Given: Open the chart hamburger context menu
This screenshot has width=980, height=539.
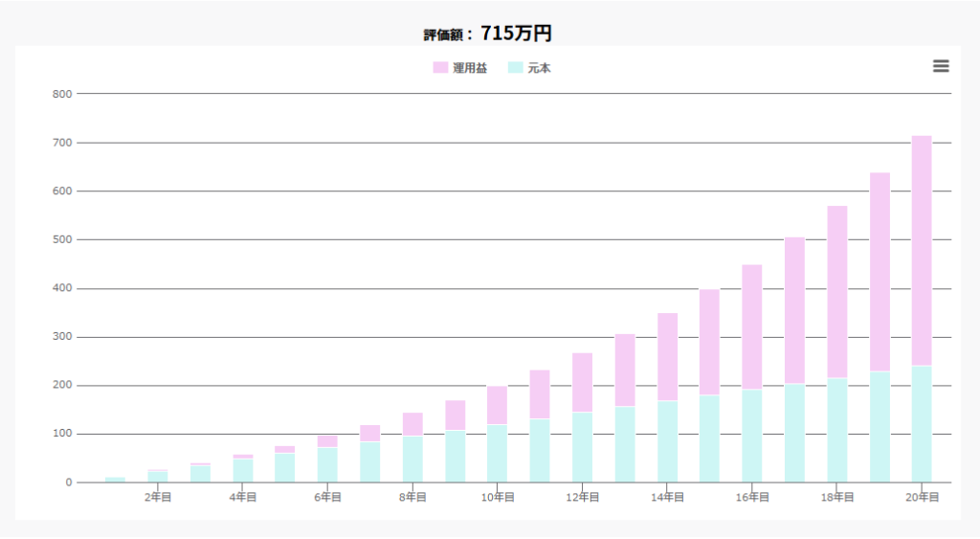Looking at the screenshot, I should click(941, 66).
